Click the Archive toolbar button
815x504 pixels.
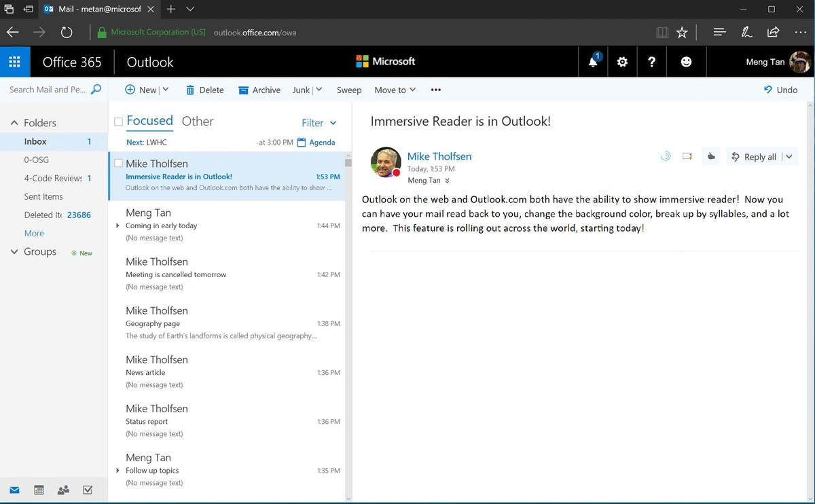(259, 89)
